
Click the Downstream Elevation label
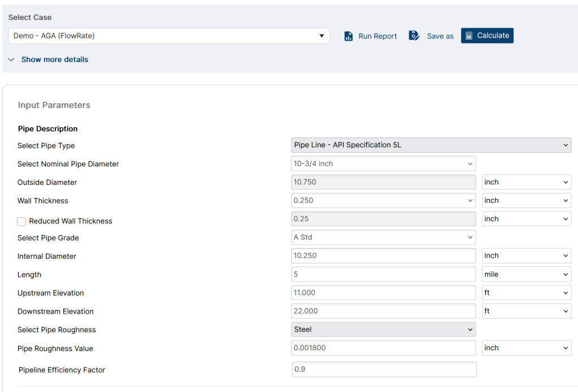(55, 311)
